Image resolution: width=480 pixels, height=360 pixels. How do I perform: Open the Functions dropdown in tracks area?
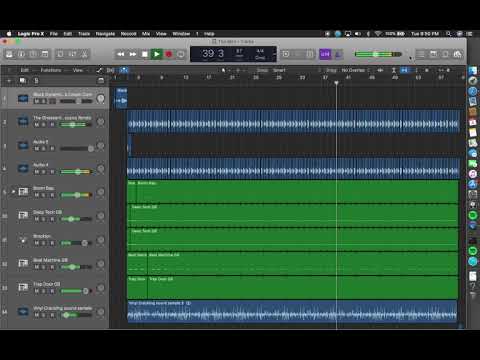[x=52, y=70]
